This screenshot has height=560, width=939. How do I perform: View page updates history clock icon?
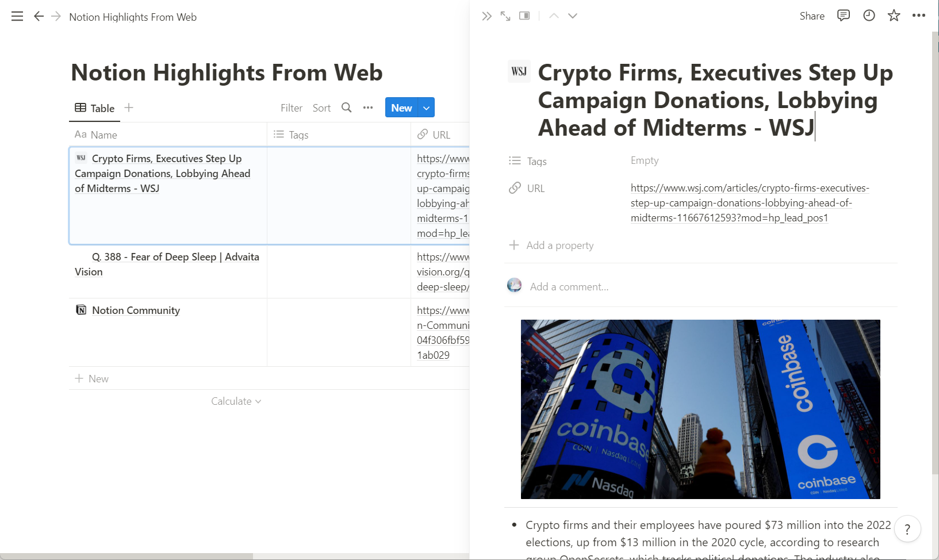point(869,16)
